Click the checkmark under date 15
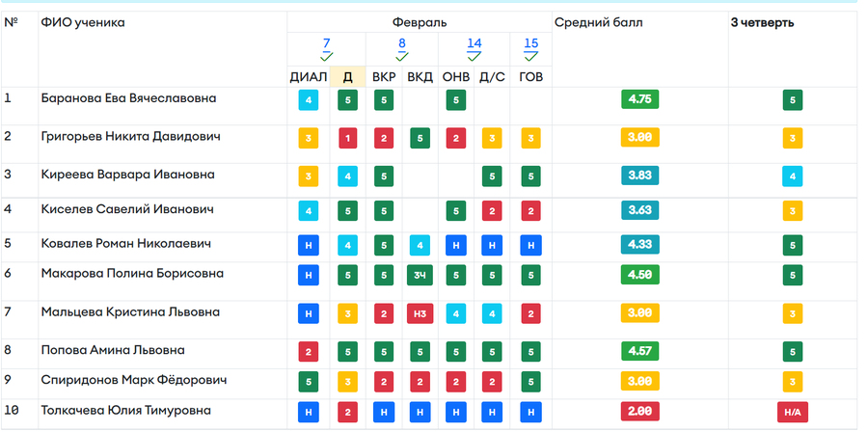The width and height of the screenshot is (868, 432). (x=530, y=57)
